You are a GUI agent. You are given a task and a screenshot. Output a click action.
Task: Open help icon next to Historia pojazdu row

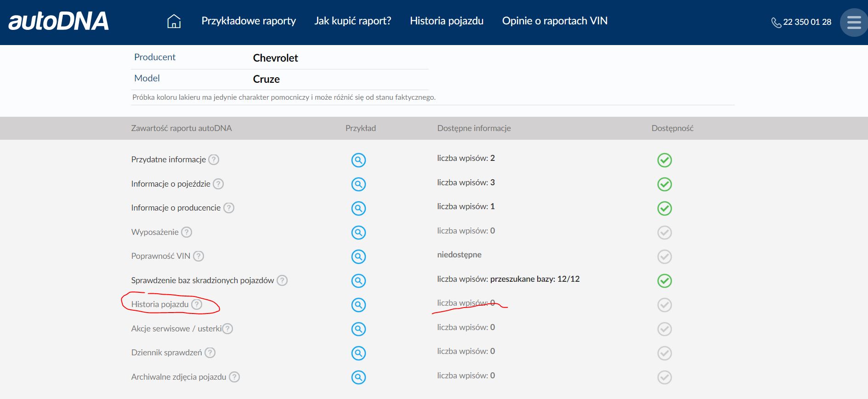point(197,304)
